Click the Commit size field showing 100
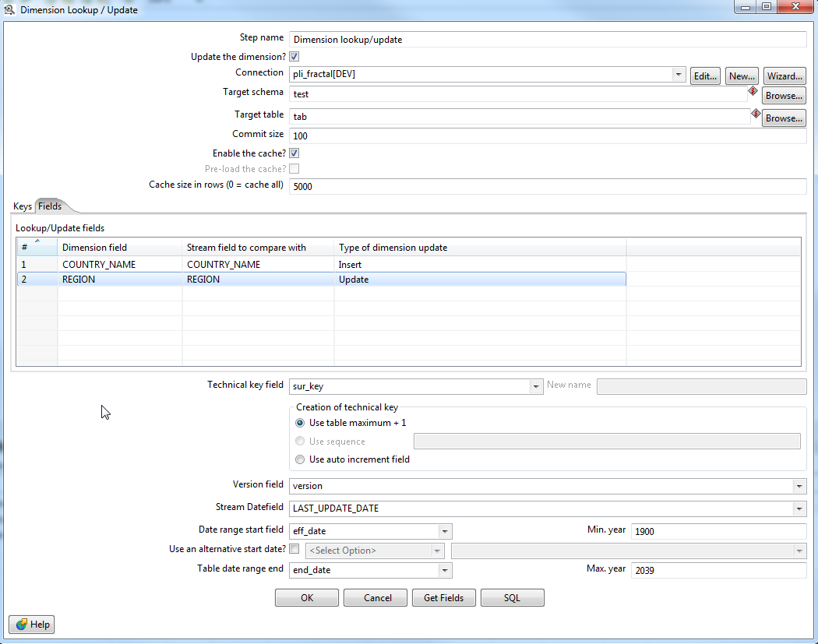 [548, 136]
